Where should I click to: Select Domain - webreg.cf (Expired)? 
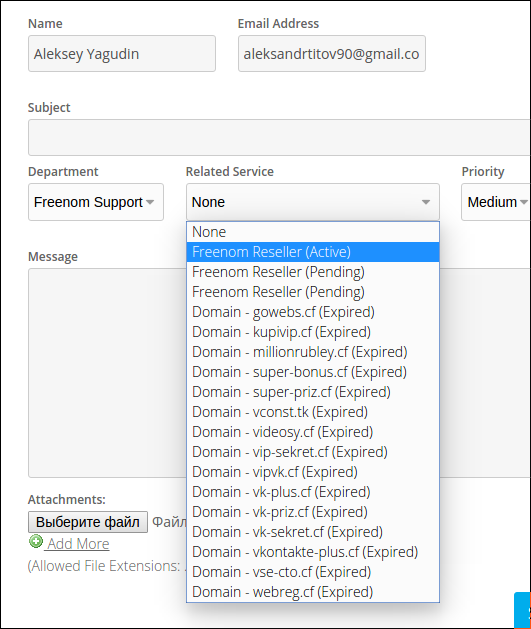coord(313,592)
